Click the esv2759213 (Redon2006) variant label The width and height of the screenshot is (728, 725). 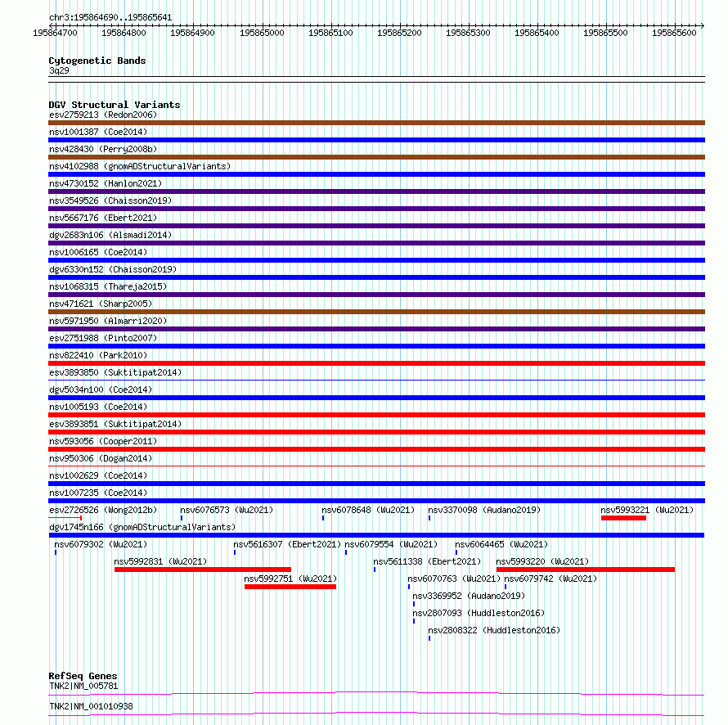click(103, 115)
